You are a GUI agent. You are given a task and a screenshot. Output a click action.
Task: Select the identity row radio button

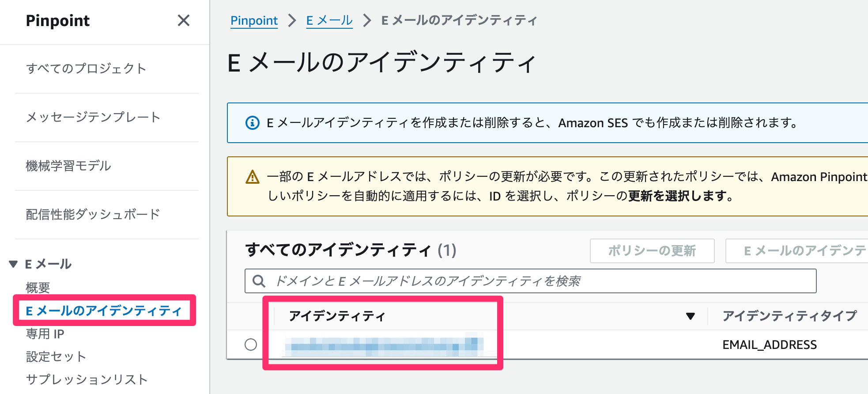pyautogui.click(x=252, y=345)
